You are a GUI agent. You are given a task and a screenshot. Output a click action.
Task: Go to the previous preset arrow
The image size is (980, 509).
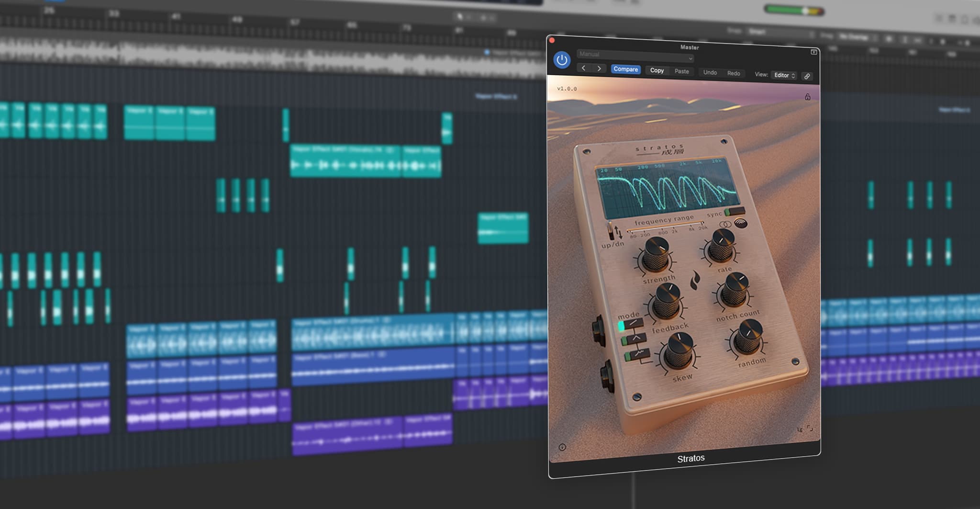point(584,68)
